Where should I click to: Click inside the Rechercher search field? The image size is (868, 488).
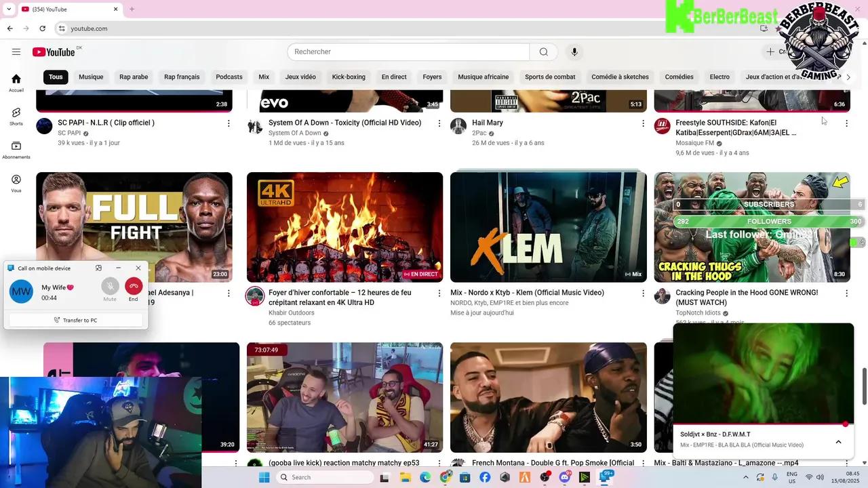tap(408, 52)
